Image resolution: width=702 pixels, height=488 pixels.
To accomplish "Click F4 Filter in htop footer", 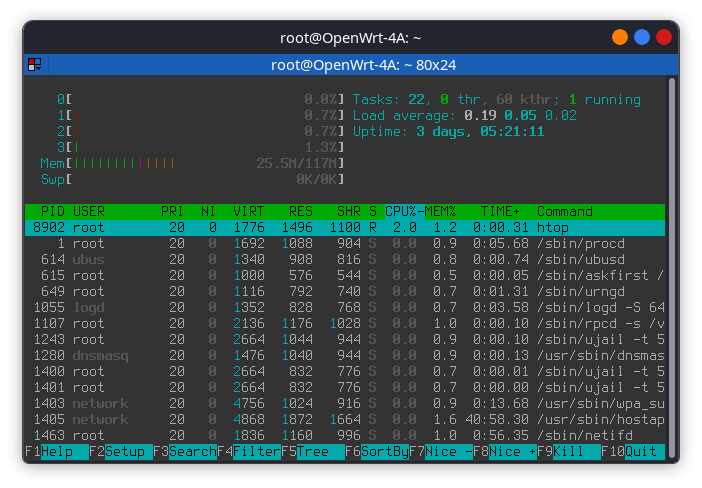I will pos(249,451).
